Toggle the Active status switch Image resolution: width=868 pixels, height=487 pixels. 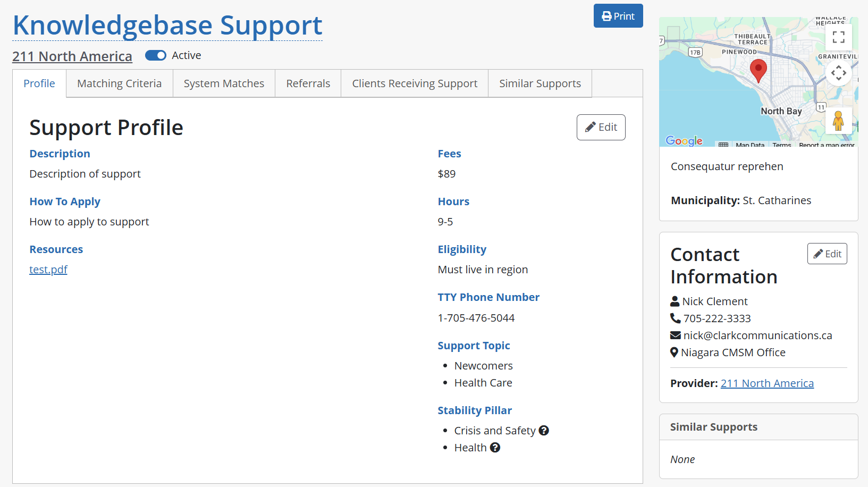156,55
